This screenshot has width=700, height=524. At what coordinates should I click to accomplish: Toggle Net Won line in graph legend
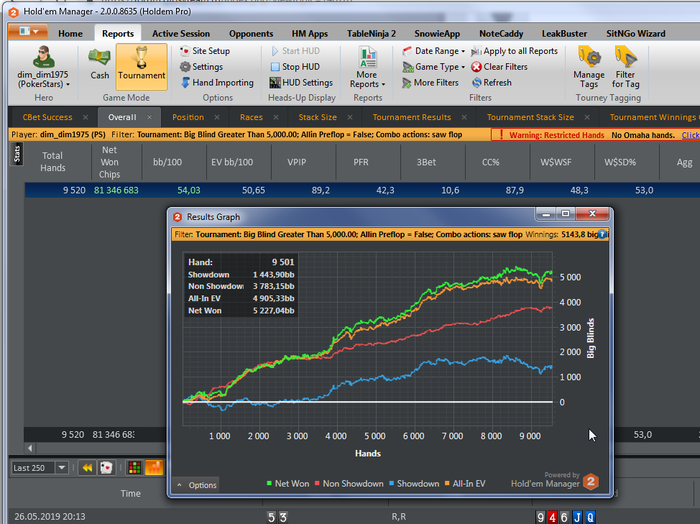pyautogui.click(x=288, y=483)
